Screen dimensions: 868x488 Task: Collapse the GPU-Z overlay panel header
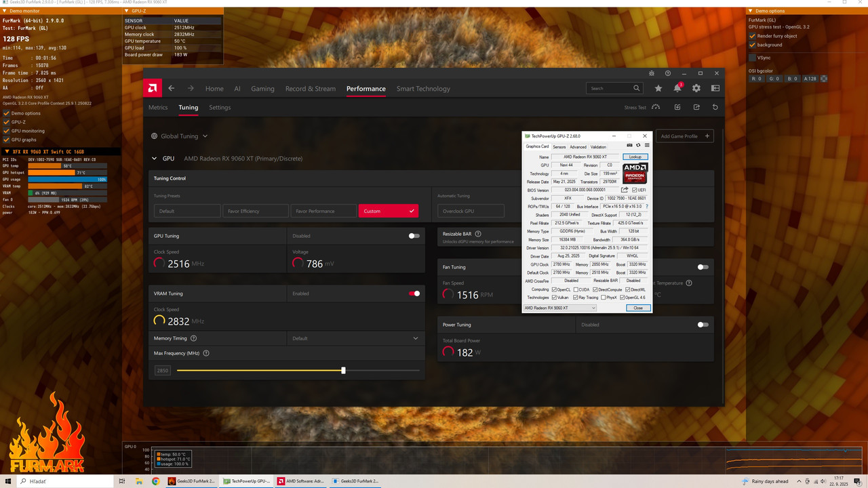tap(126, 12)
